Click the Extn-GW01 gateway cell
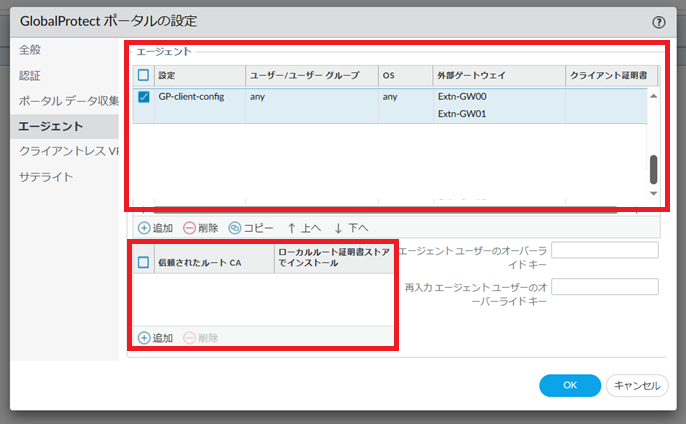This screenshot has width=686, height=424. (x=462, y=114)
